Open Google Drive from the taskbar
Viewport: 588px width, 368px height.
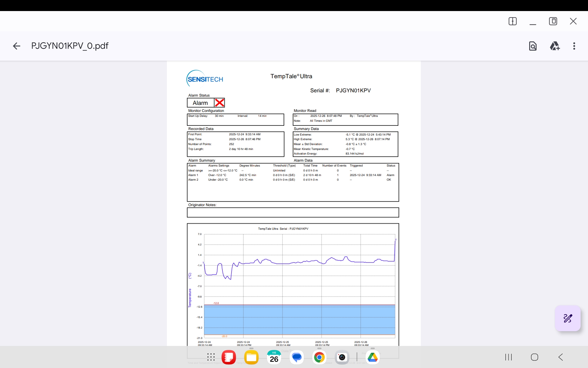[372, 357]
